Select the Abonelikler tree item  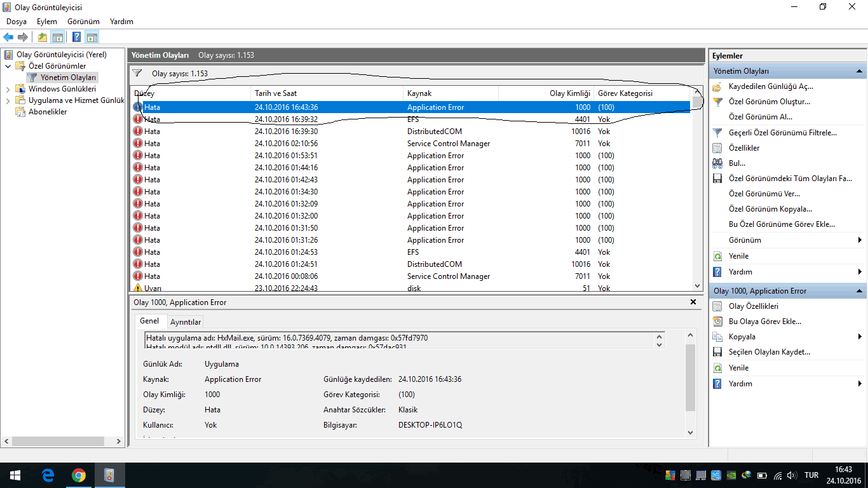point(47,112)
